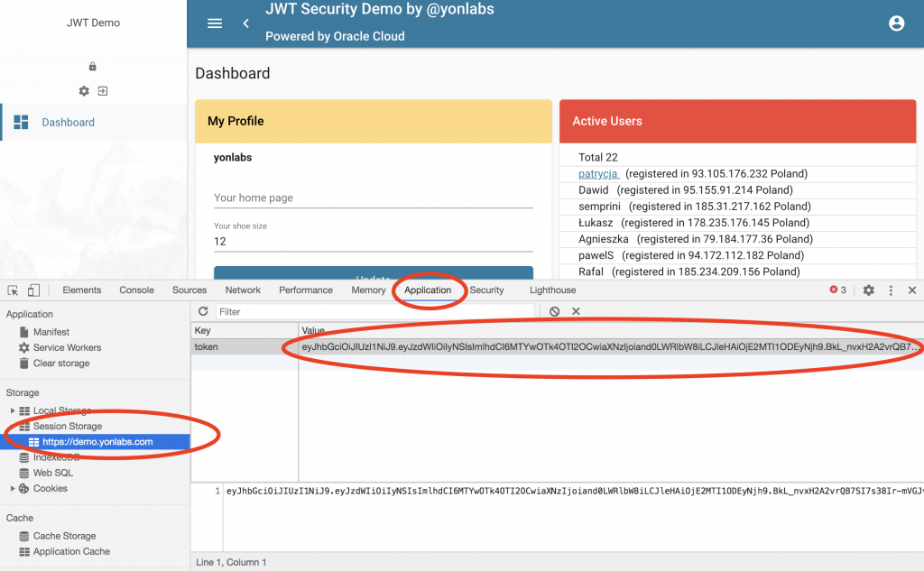Click the Value column header
The height and width of the screenshot is (571, 924).
pyautogui.click(x=611, y=330)
